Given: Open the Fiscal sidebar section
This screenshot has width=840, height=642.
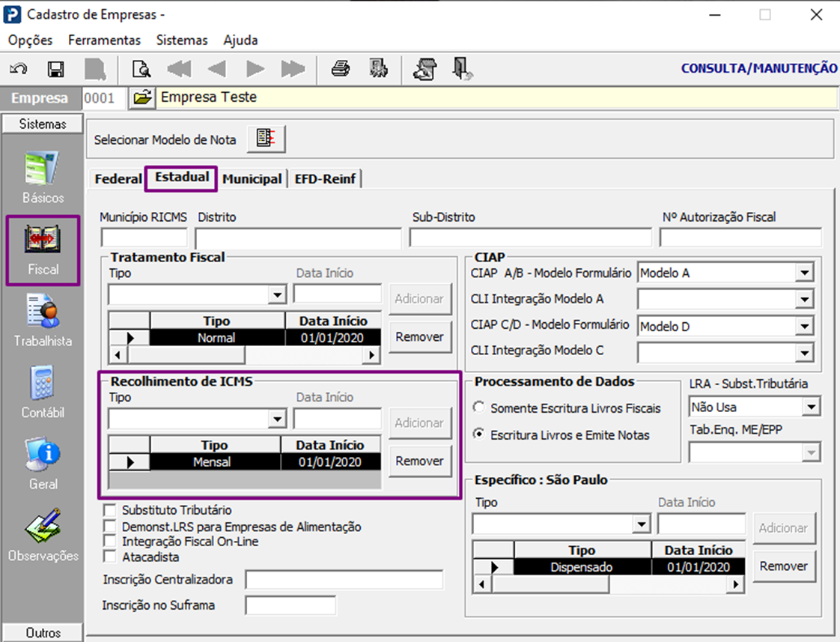Looking at the screenshot, I should 43,250.
